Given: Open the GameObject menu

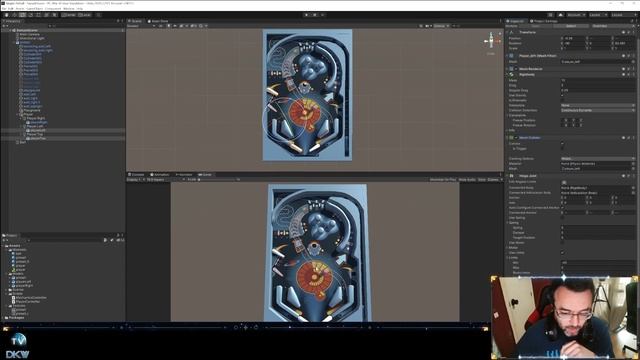Looking at the screenshot, I should (35, 9).
